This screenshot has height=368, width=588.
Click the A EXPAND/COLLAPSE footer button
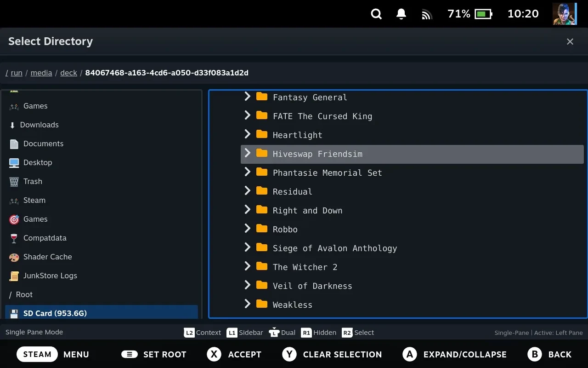(x=454, y=354)
